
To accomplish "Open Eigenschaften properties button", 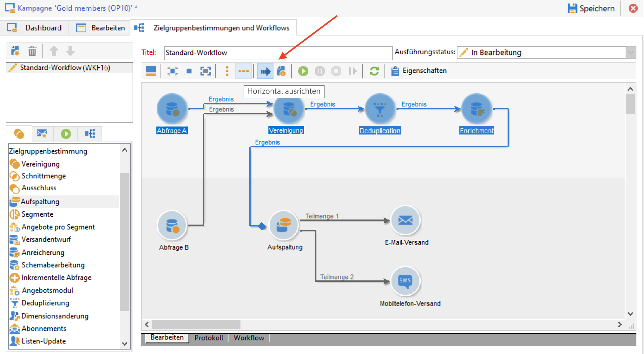I will pyautogui.click(x=419, y=71).
